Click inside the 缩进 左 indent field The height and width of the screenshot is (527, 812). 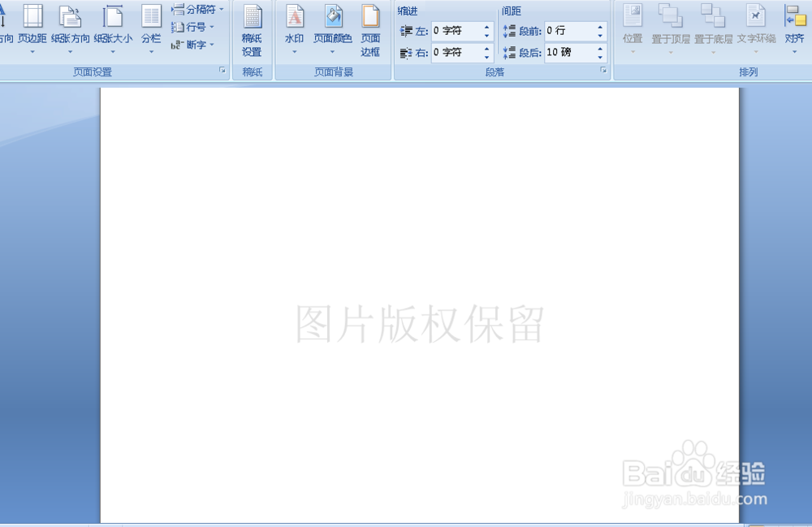click(455, 31)
